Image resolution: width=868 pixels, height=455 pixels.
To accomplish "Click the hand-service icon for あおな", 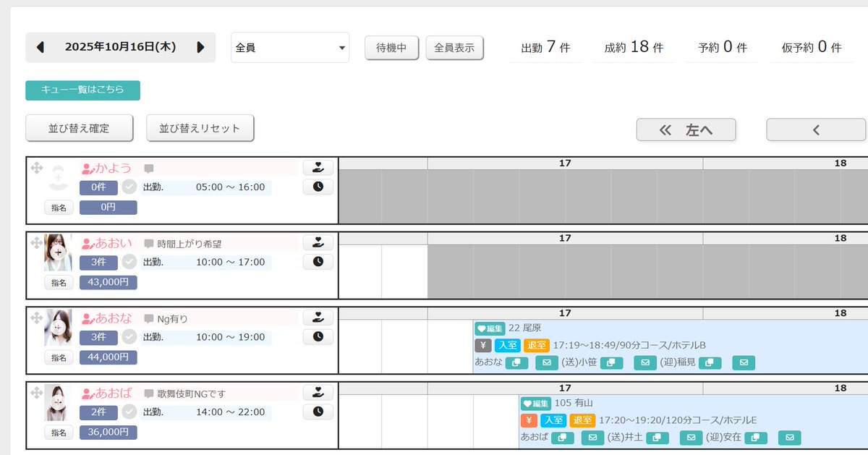I will click(318, 318).
